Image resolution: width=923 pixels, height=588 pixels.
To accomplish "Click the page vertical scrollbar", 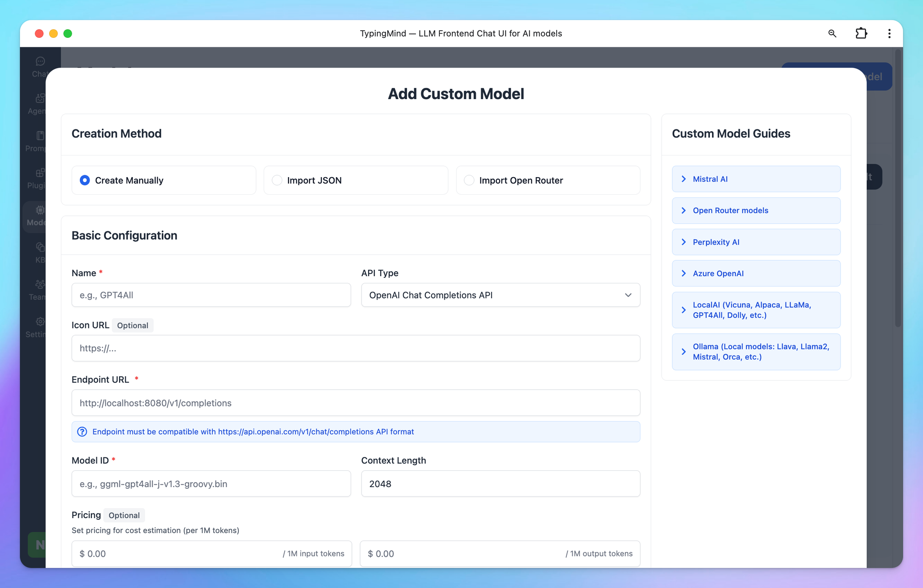I will (x=897, y=189).
